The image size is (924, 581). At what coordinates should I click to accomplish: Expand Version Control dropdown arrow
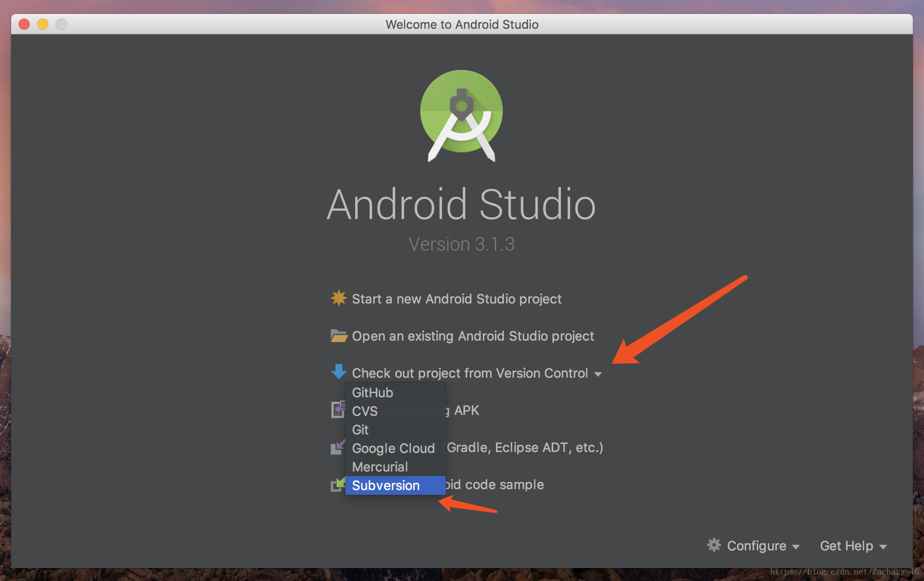(598, 374)
